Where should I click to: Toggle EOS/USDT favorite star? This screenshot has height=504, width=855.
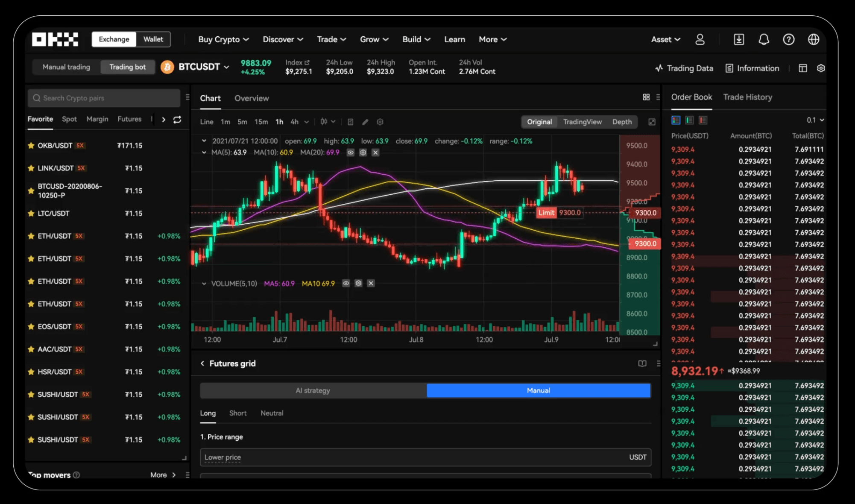click(x=31, y=327)
